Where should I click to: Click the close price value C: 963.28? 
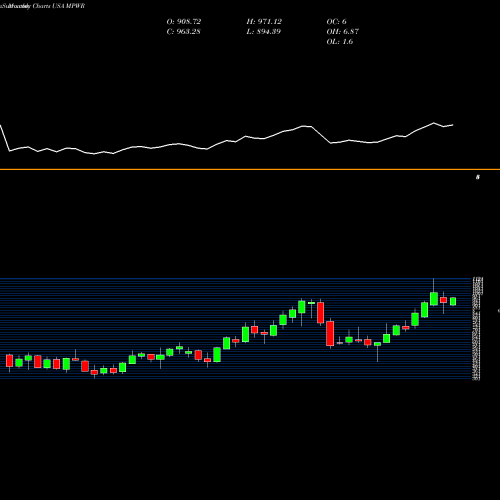tap(183, 32)
